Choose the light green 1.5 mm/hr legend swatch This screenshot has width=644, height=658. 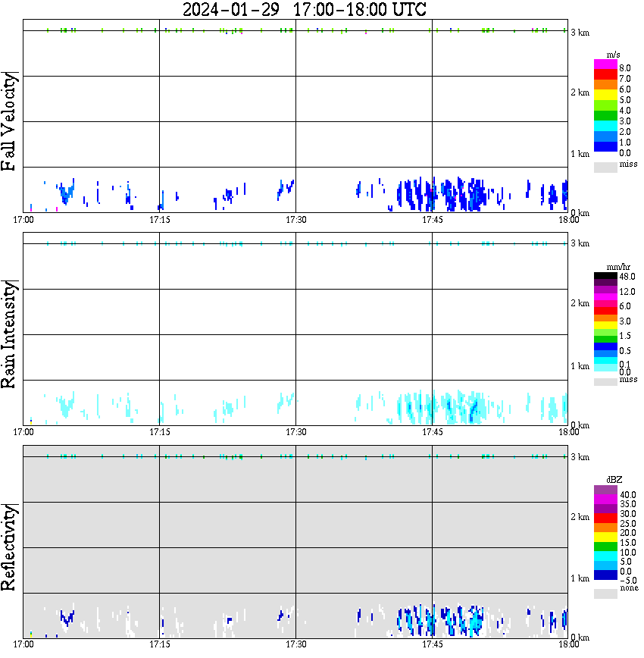(x=605, y=332)
